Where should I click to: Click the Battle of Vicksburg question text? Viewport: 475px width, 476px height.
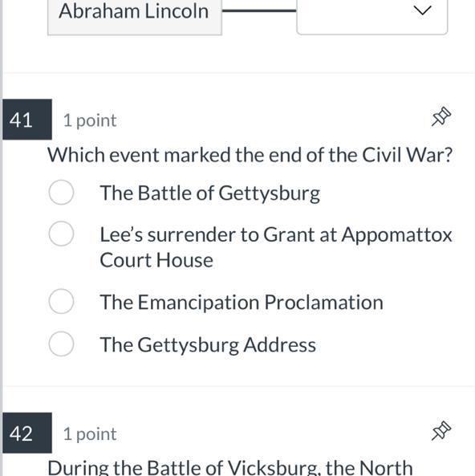(x=230, y=467)
